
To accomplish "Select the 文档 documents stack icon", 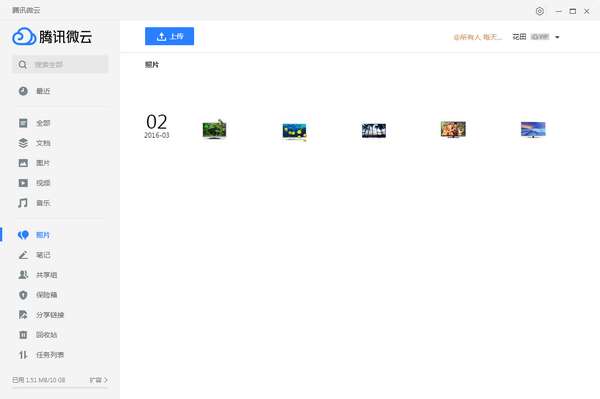I will click(x=23, y=143).
